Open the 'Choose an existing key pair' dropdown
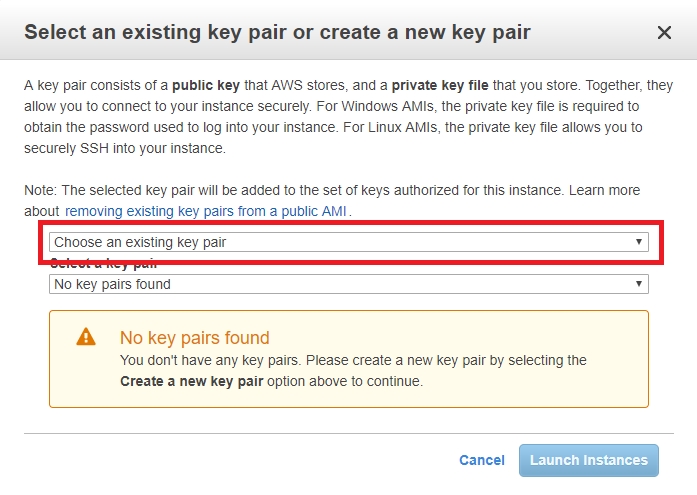Viewport: 697px width, 495px height. point(348,242)
